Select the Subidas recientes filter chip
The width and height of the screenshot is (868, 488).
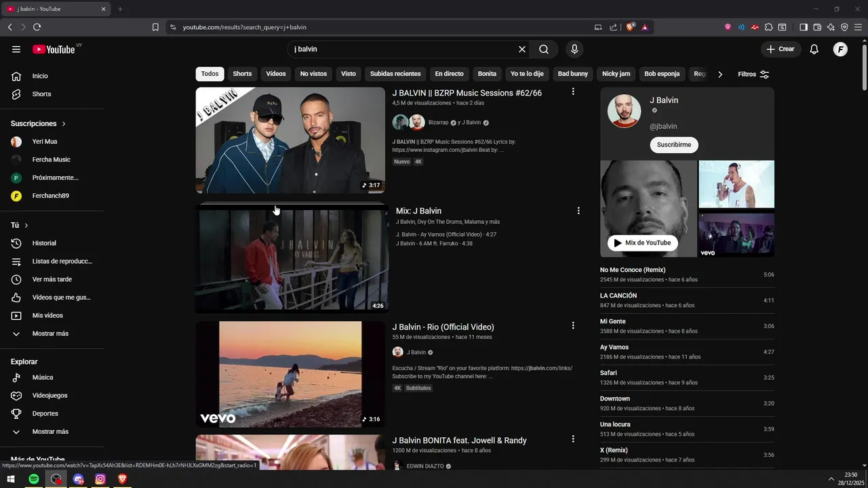pos(395,74)
